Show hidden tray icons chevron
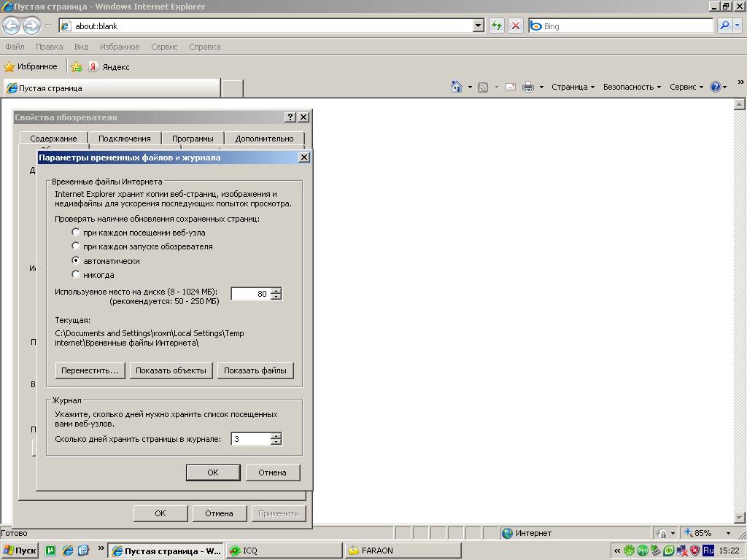Screen dimensions: 747x560 [617, 551]
